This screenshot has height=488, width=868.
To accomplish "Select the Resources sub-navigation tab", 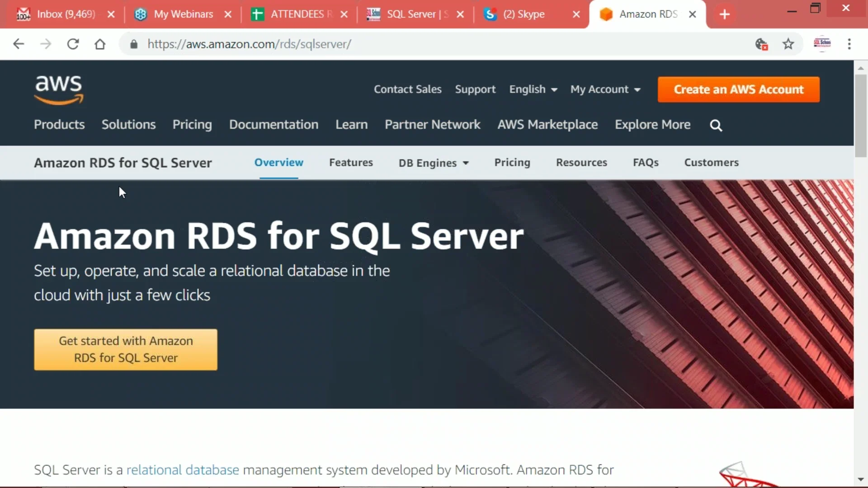I will (x=581, y=163).
